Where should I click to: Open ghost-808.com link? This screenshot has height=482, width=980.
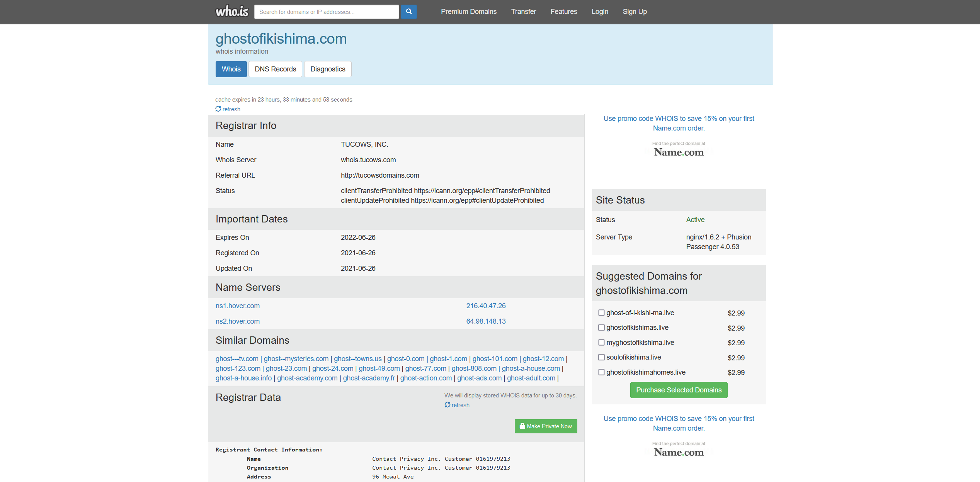(474, 368)
